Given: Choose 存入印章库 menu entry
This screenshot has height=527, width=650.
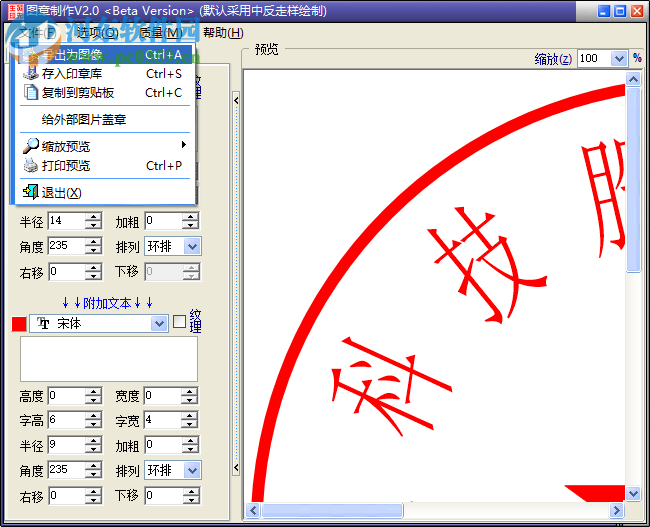Looking at the screenshot, I should [105, 73].
